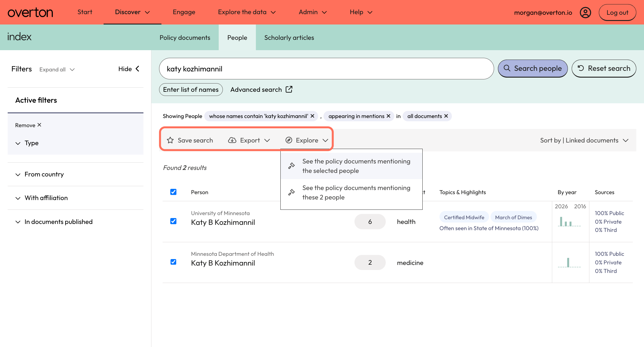Click the external link icon beside Advanced search
Image resolution: width=644 pixels, height=347 pixels.
pyautogui.click(x=289, y=89)
